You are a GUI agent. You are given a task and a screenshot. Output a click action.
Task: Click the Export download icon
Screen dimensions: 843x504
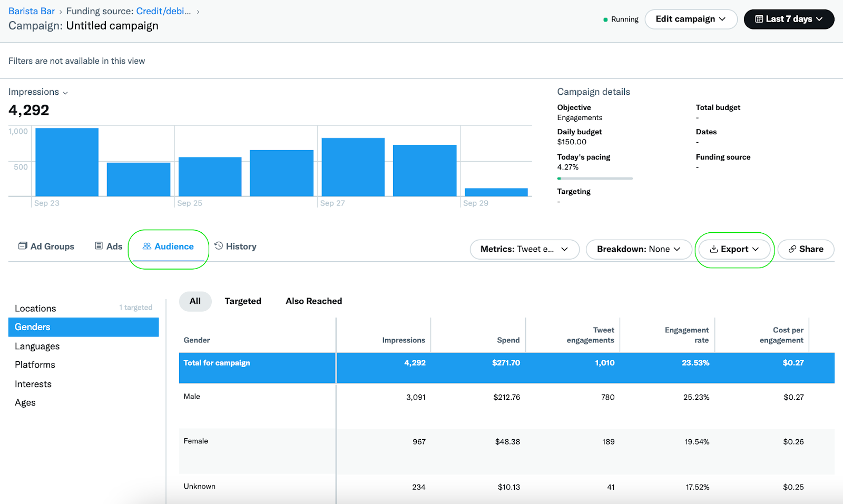[714, 249]
